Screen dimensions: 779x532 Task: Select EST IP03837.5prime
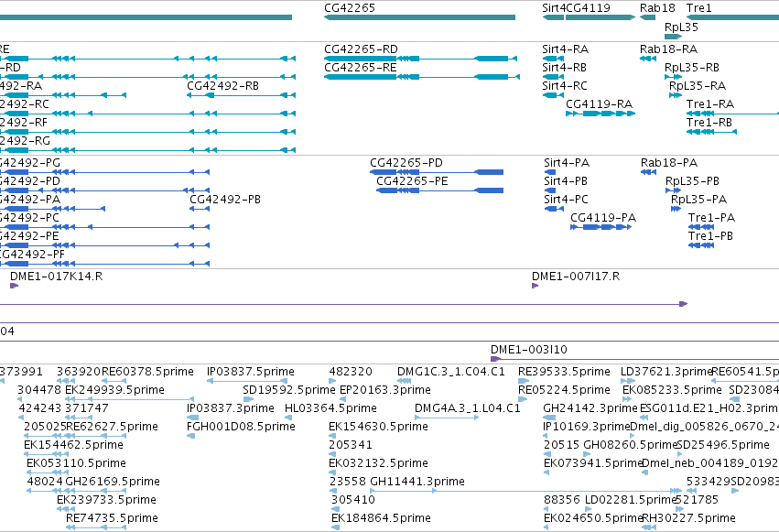[x=247, y=381]
